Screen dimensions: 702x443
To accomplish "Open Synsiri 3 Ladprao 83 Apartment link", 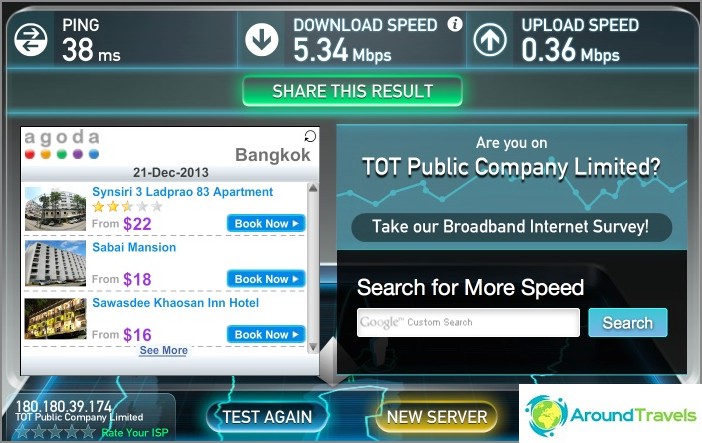I will [182, 192].
